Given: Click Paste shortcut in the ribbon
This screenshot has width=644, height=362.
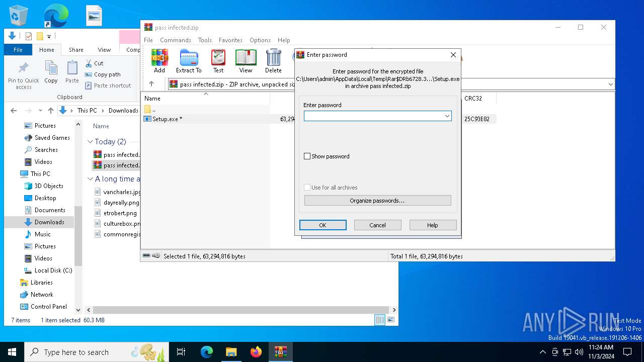Looking at the screenshot, I should [108, 85].
